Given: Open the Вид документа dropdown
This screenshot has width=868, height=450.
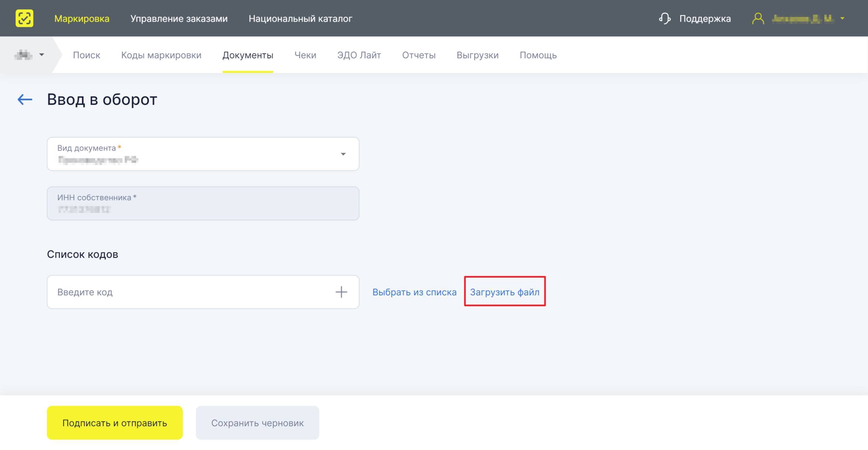Looking at the screenshot, I should 203,154.
